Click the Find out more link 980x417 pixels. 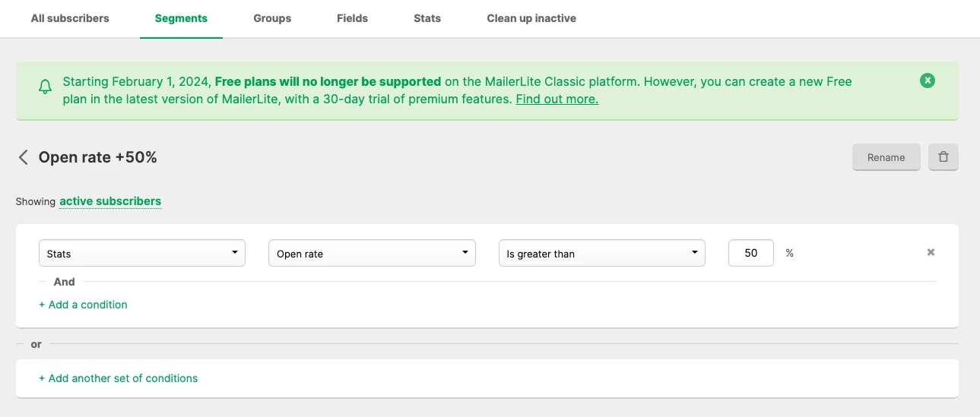tap(557, 100)
